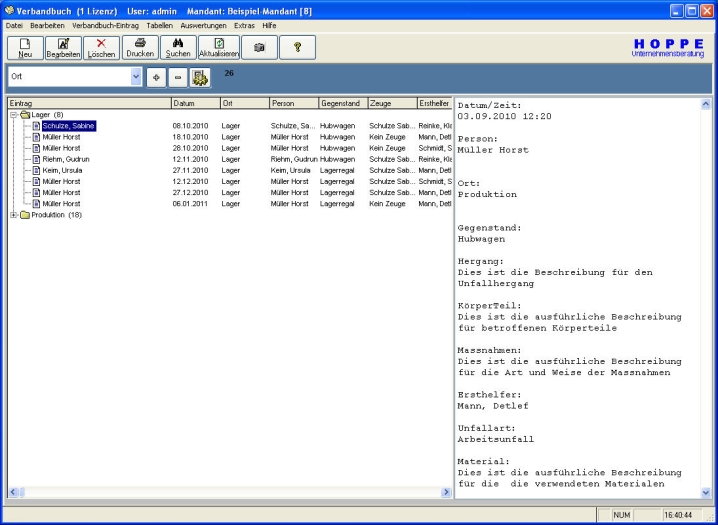Click the Neu toolbar button

24,47
